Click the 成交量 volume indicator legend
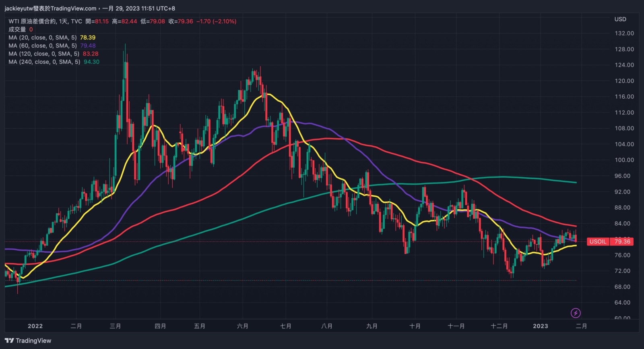 tap(17, 29)
